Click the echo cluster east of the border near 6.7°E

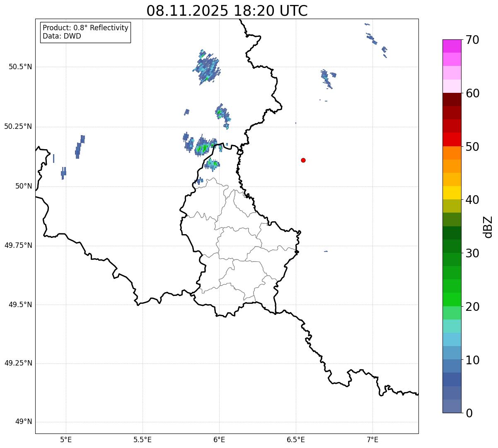(328, 78)
